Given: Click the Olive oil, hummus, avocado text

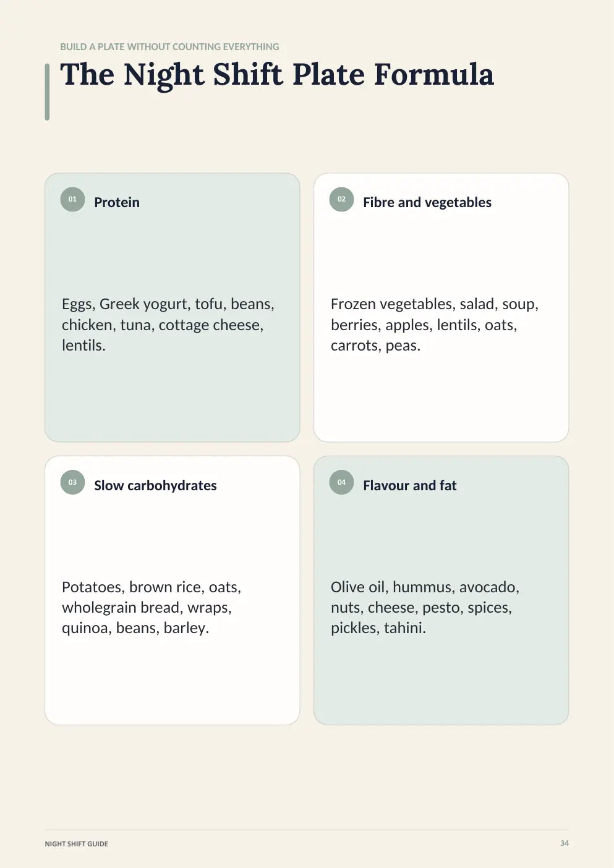Looking at the screenshot, I should [425, 607].
